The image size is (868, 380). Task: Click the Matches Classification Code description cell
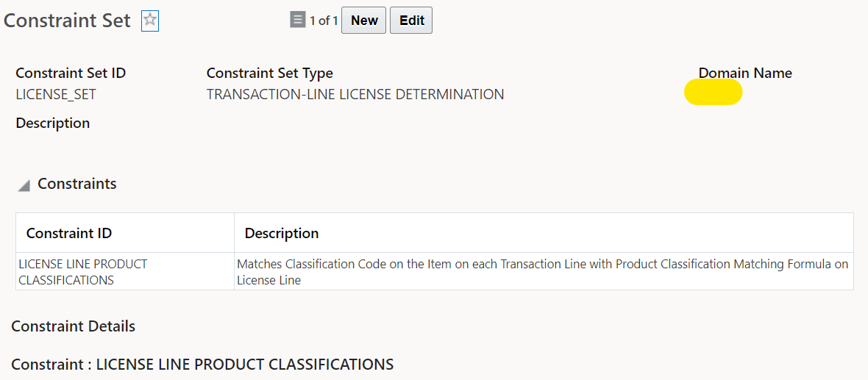click(543, 272)
